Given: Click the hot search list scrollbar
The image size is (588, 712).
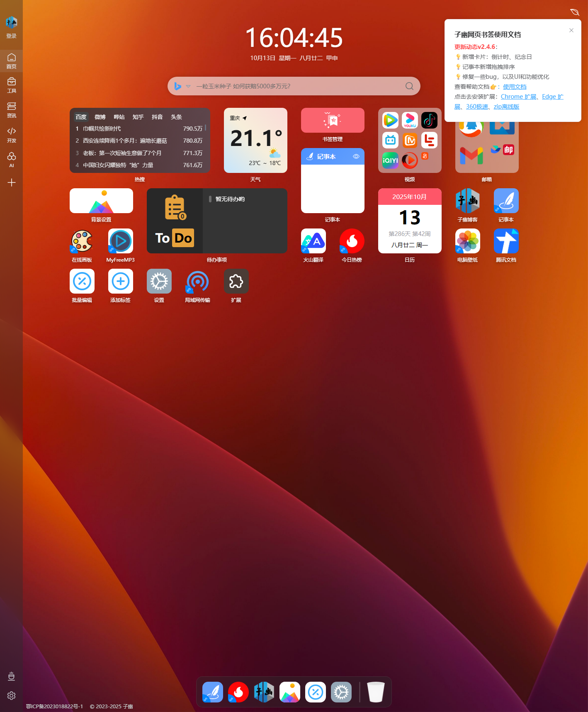Looking at the screenshot, I should pos(205,128).
